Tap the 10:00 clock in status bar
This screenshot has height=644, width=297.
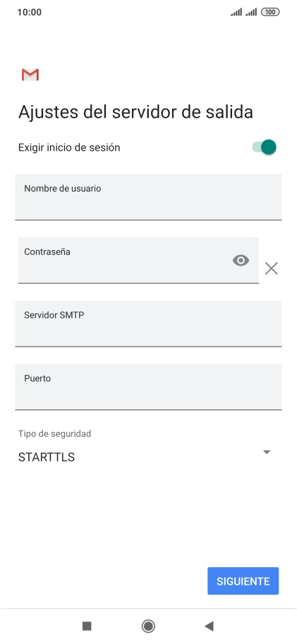(29, 12)
